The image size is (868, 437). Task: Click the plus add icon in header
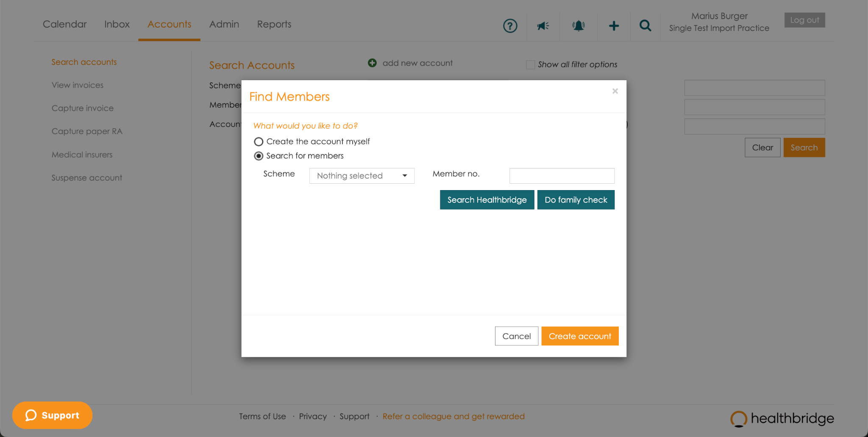[614, 26]
